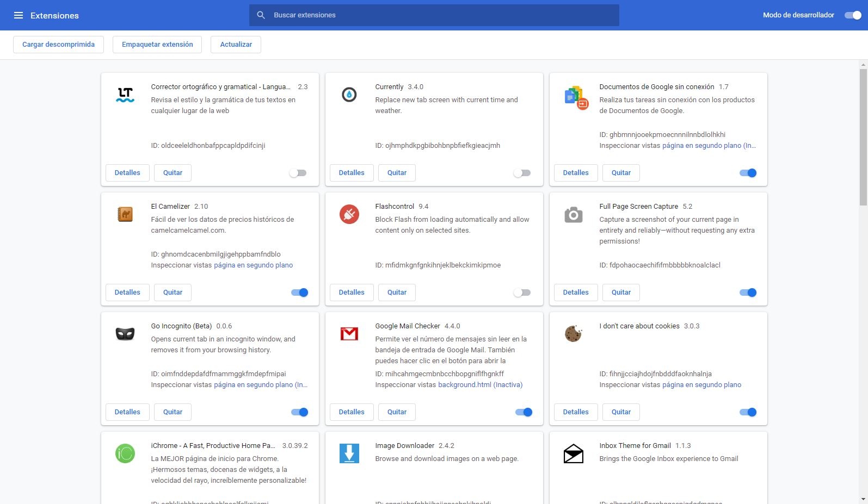
Task: Inspect Go Incognito background page link
Action: [261, 385]
